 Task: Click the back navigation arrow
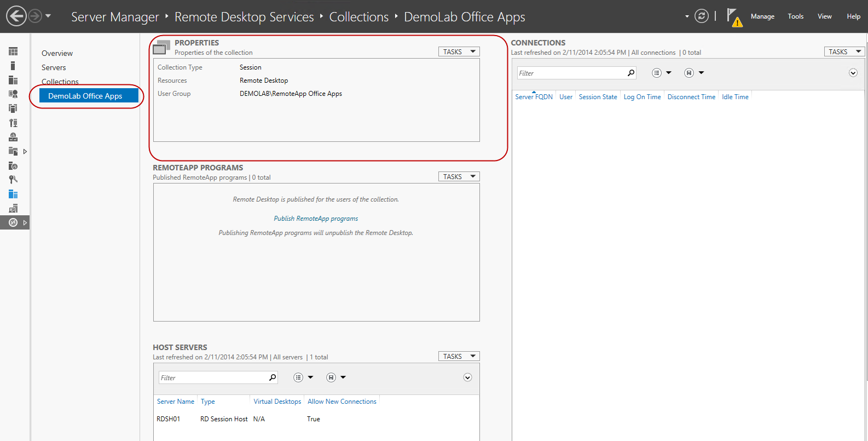click(16, 16)
